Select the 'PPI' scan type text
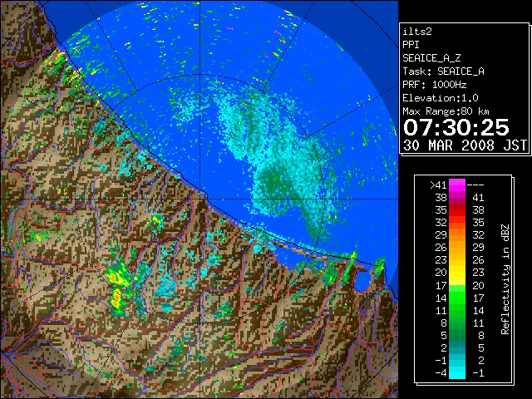This screenshot has height=399, width=532. click(411, 45)
